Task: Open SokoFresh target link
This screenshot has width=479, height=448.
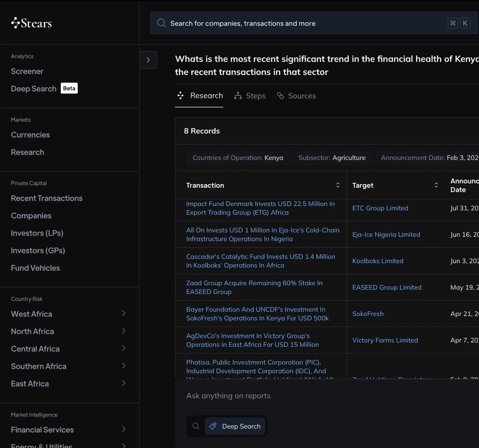Action: (368, 314)
